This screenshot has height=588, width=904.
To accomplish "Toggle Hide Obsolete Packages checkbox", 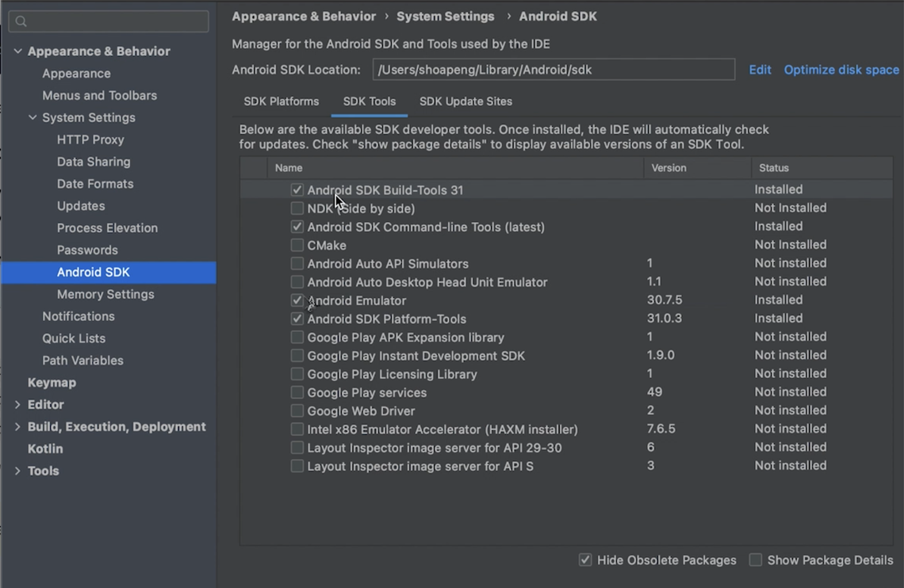I will [585, 559].
